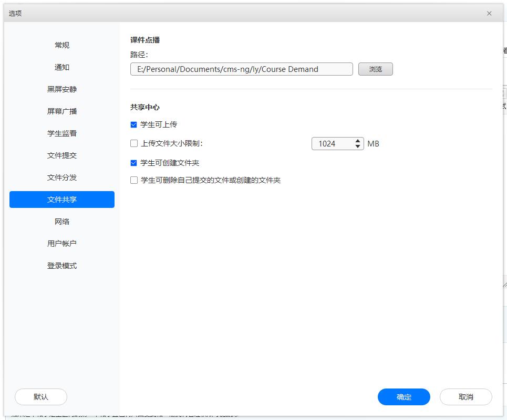Uncheck the 学生可上传 option
This screenshot has height=420, width=507.
[134, 124]
